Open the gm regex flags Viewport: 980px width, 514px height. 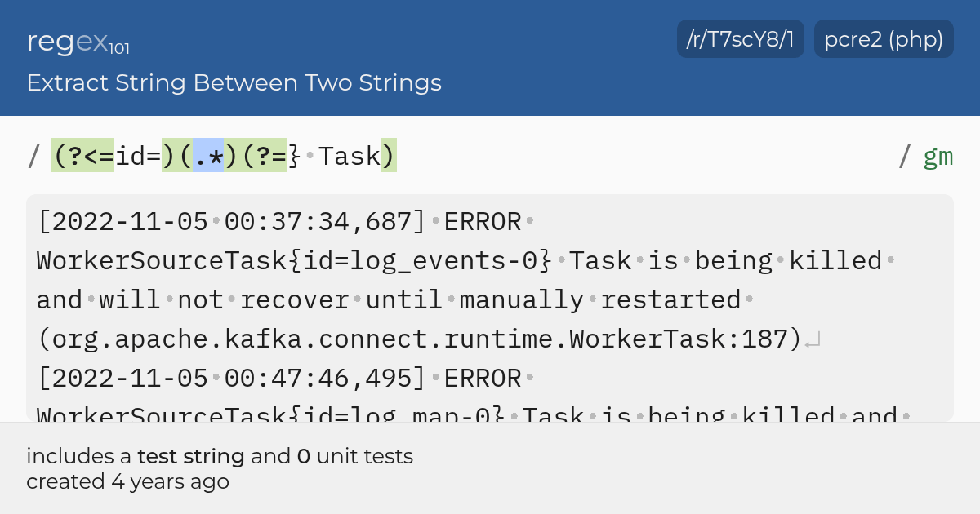click(938, 157)
